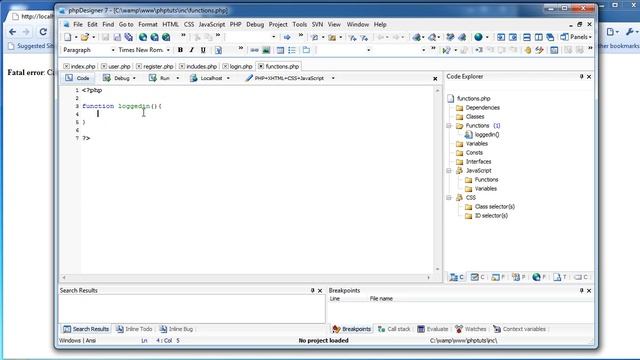The height and width of the screenshot is (360, 640).
Task: Select the ID selector(s) folder
Action: pyautogui.click(x=491, y=216)
